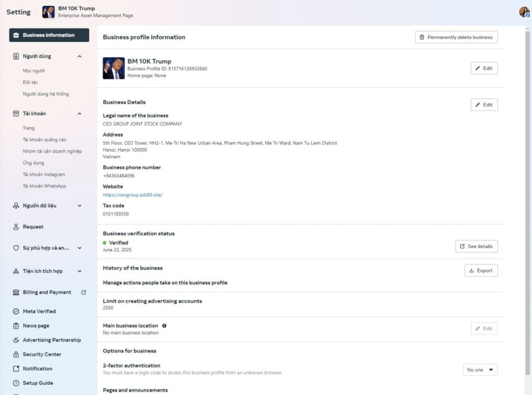Open the Business information section
Screen dimensions: 532x395
click(49, 35)
